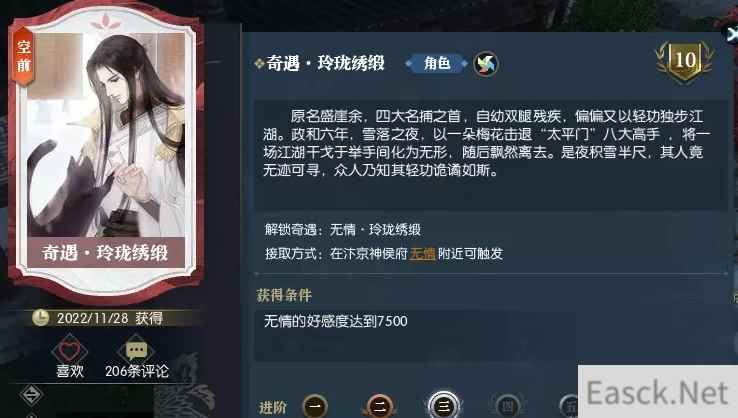The width and height of the screenshot is (738, 418).
Task: Select advancement stage 四
Action: 507,406
